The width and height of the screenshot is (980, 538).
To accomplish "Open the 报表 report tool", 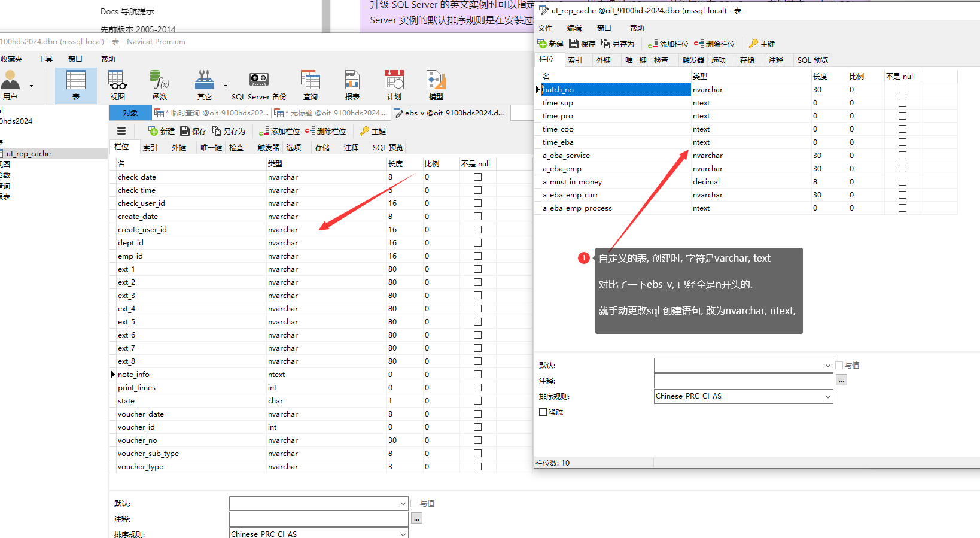I will [x=352, y=84].
